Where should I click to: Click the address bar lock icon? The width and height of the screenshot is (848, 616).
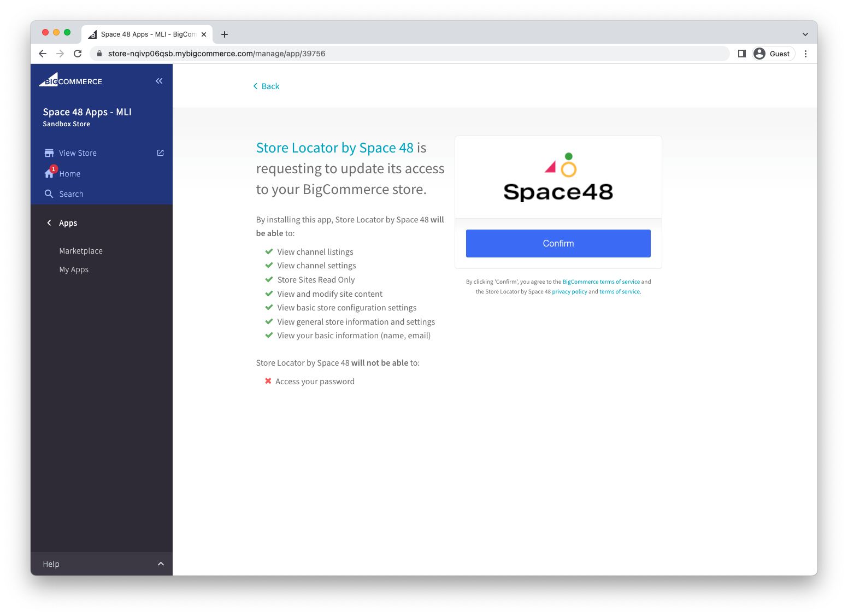(x=99, y=54)
